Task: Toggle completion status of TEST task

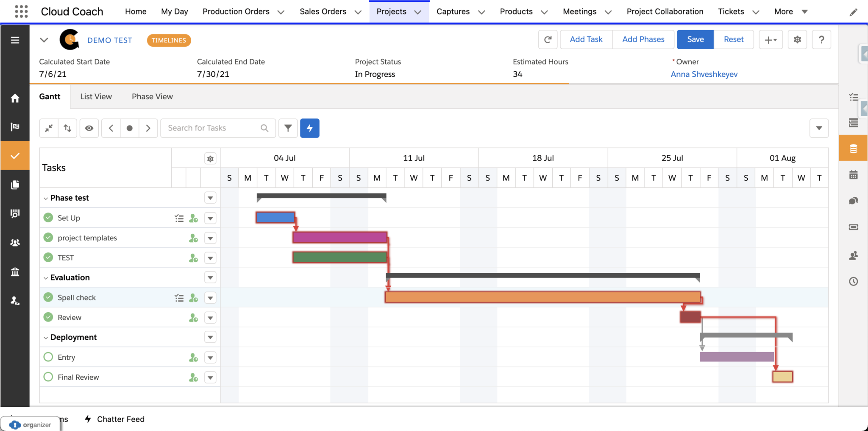Action: 48,257
